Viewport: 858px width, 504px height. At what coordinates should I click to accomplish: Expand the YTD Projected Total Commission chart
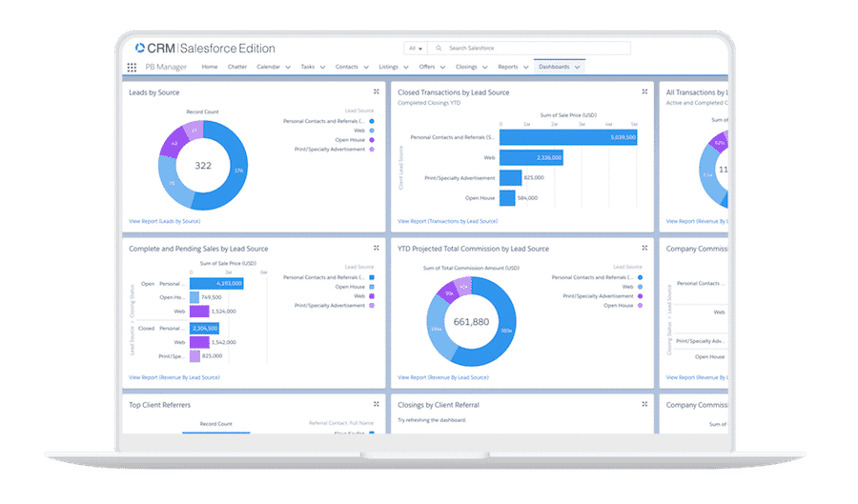[x=644, y=248]
